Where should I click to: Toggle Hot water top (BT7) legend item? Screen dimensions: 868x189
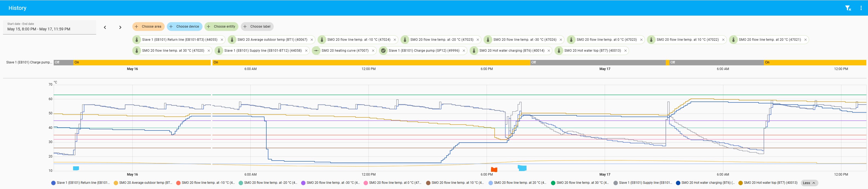(768, 183)
